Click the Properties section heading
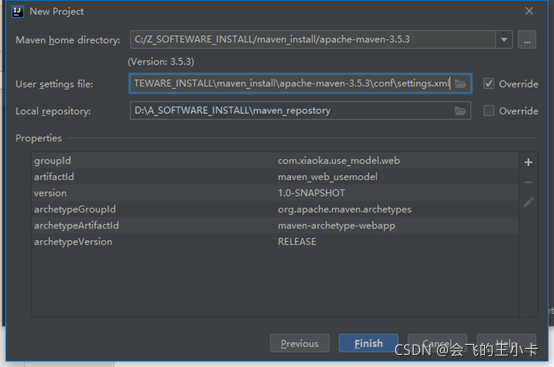 tap(39, 138)
